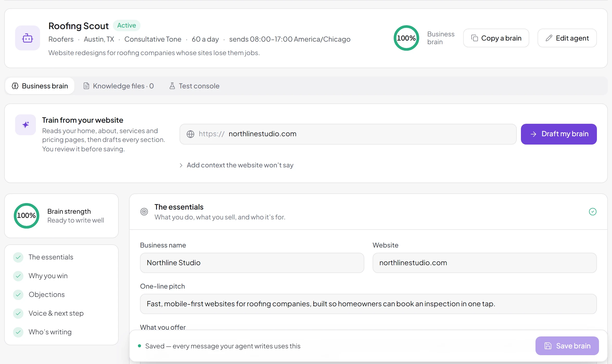This screenshot has height=364, width=612.
Task: Click the Austin, TX label
Action: tap(99, 39)
